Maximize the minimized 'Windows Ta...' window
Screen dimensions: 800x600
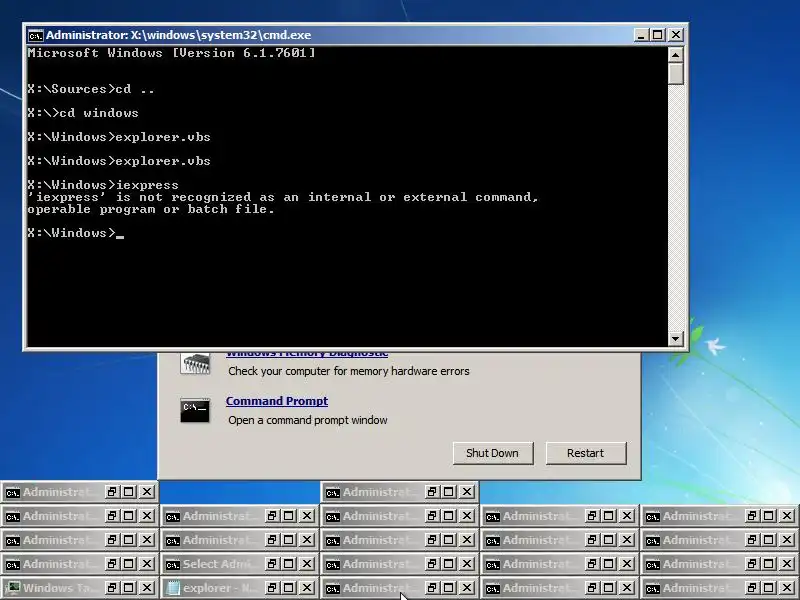tap(129, 588)
